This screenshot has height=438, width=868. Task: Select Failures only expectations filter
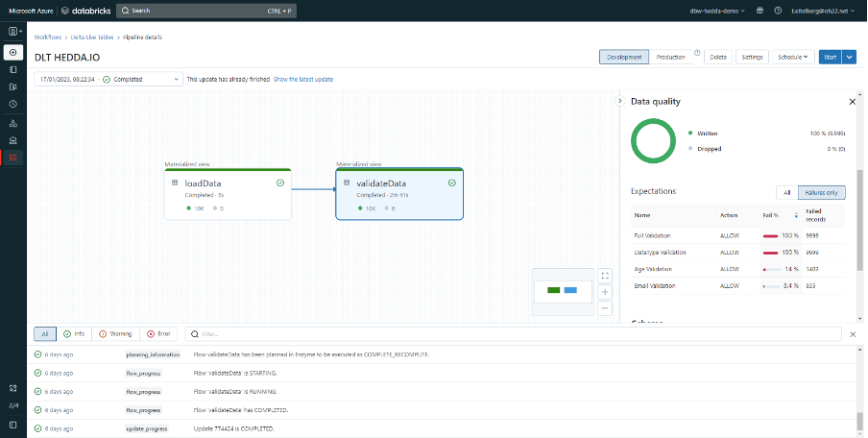pyautogui.click(x=822, y=192)
